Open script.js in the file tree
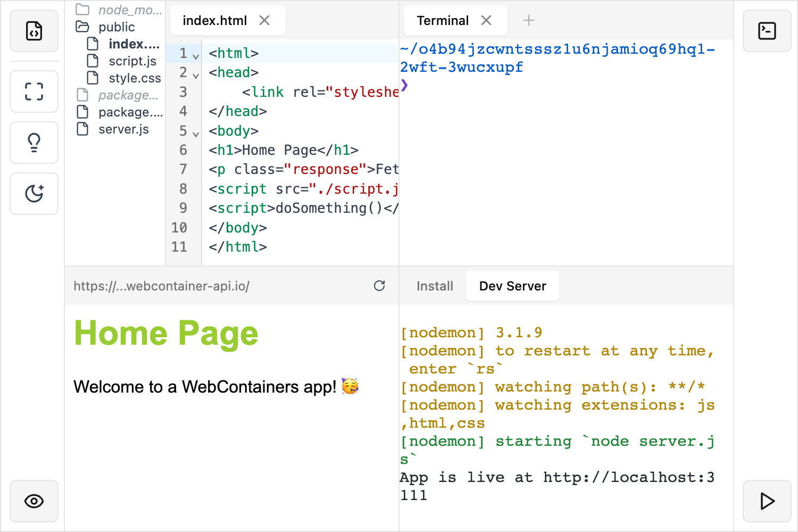Screen dimensions: 798x532 point(132,61)
